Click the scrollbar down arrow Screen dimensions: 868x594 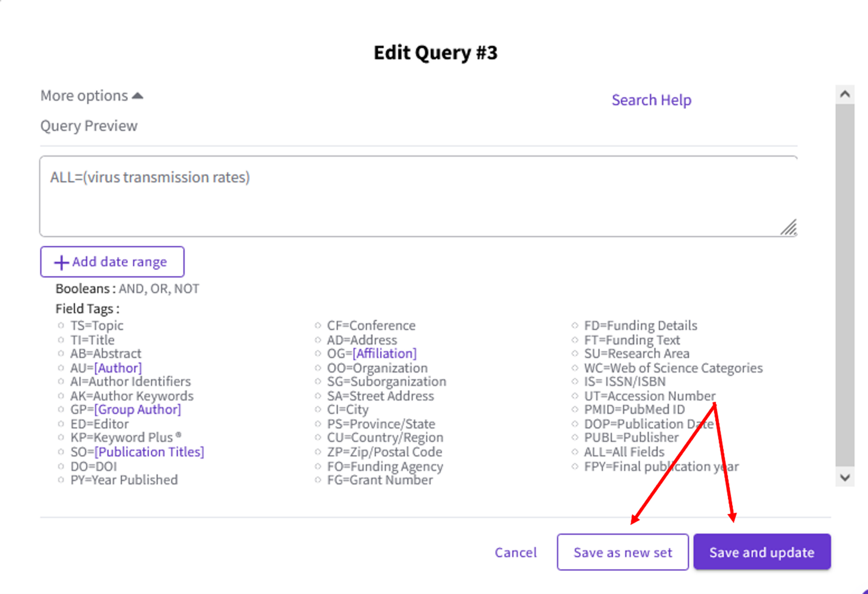point(845,478)
